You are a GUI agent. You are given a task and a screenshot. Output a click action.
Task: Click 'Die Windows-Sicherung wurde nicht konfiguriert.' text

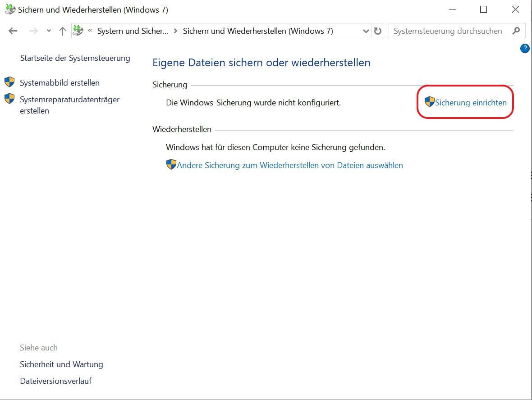(253, 103)
